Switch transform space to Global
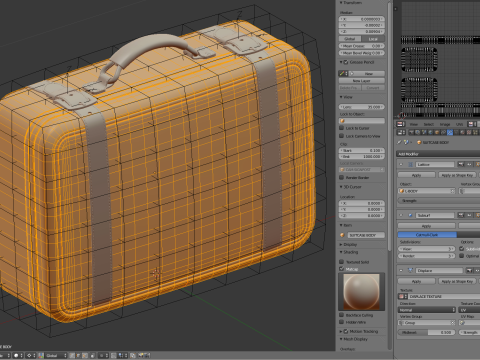This screenshot has height=360, width=480. click(x=350, y=39)
